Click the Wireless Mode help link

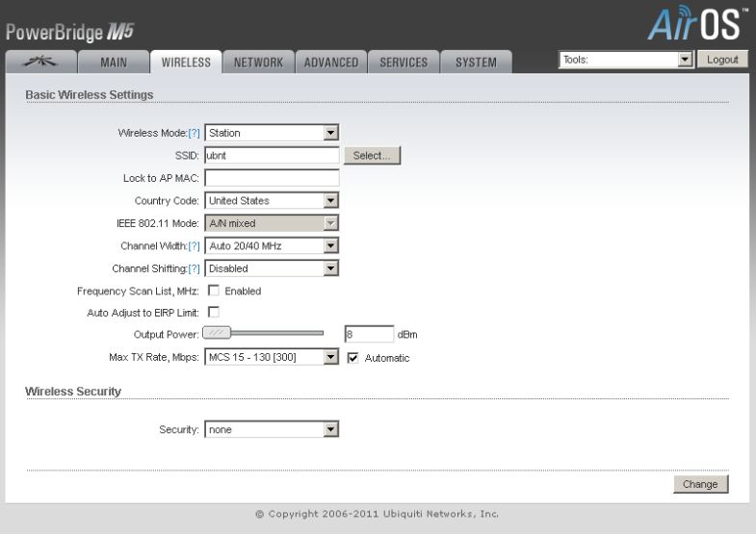pos(194,133)
